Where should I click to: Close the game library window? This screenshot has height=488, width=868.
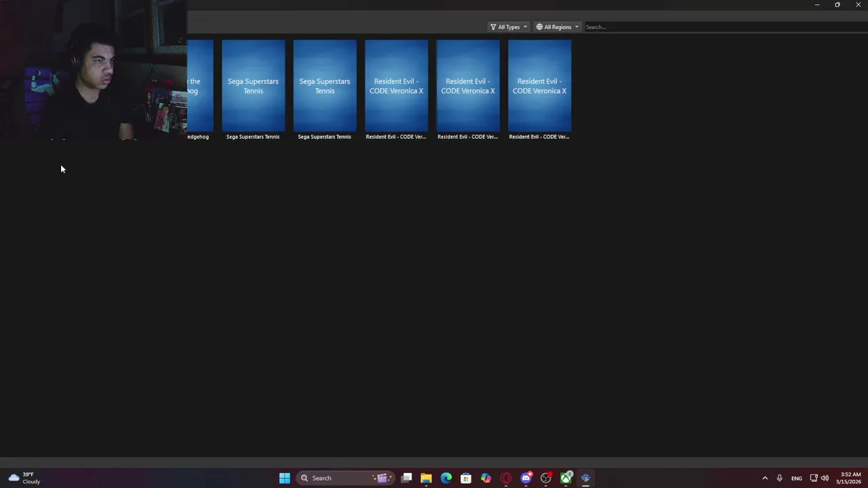858,5
